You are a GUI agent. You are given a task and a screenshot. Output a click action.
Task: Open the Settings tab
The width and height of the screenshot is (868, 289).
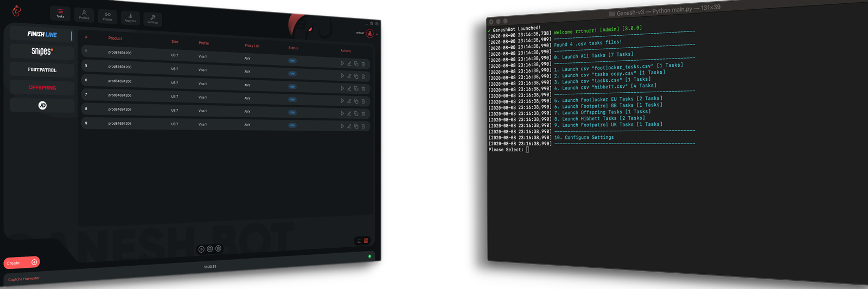click(153, 20)
